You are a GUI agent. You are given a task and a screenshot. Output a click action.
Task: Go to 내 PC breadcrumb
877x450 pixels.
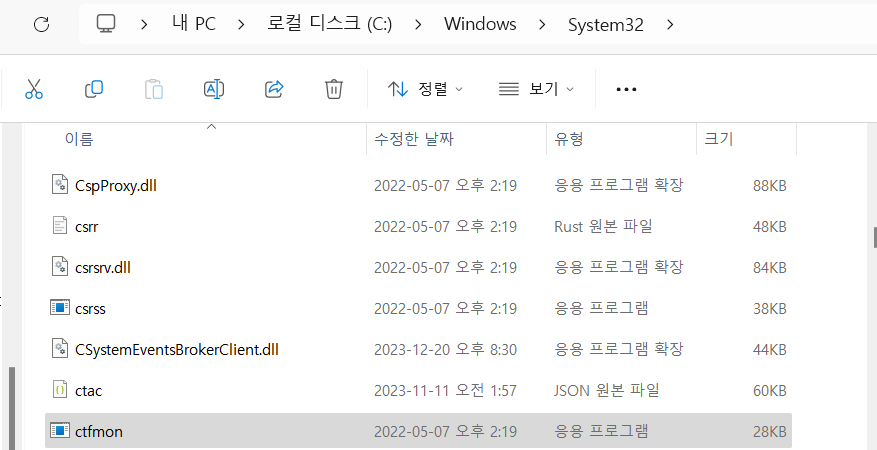pos(194,25)
